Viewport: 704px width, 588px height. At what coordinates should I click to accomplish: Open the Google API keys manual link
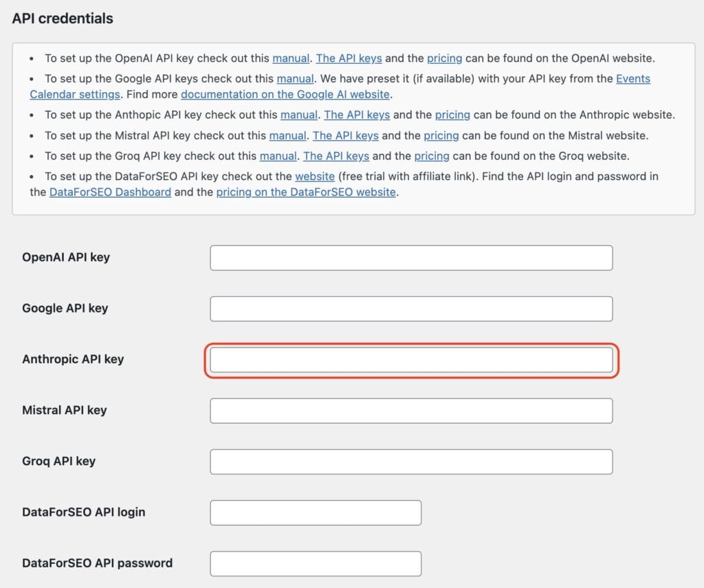(296, 78)
